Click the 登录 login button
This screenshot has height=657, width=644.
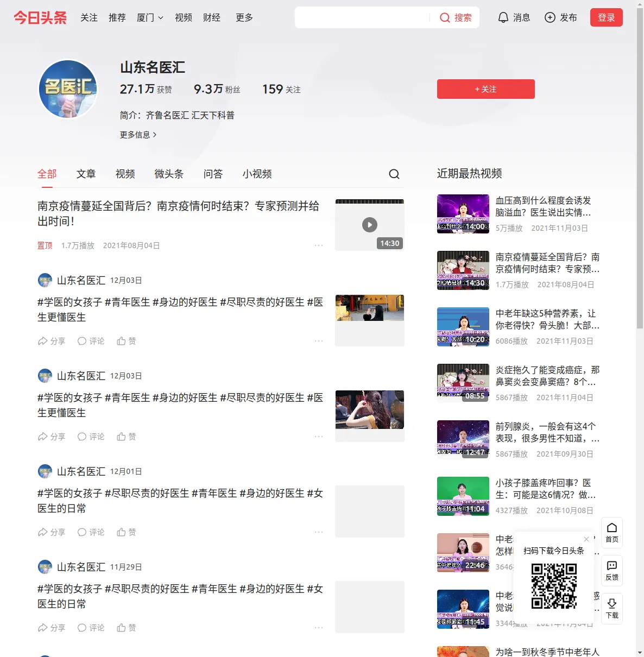pos(607,17)
